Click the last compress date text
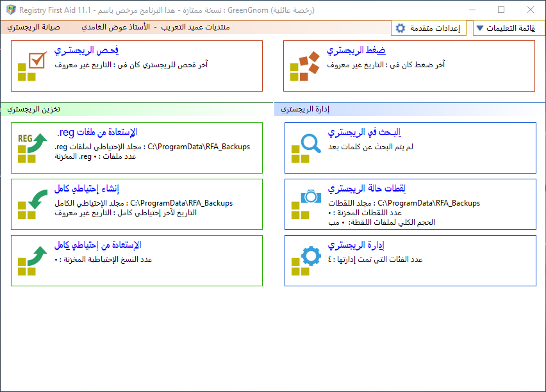 point(386,65)
